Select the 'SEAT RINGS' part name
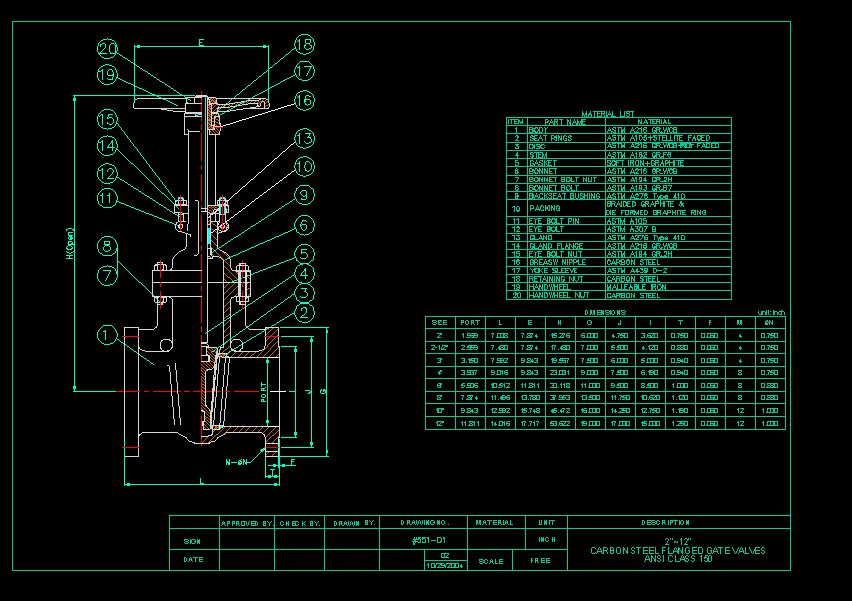This screenshot has width=852, height=601. coord(550,139)
